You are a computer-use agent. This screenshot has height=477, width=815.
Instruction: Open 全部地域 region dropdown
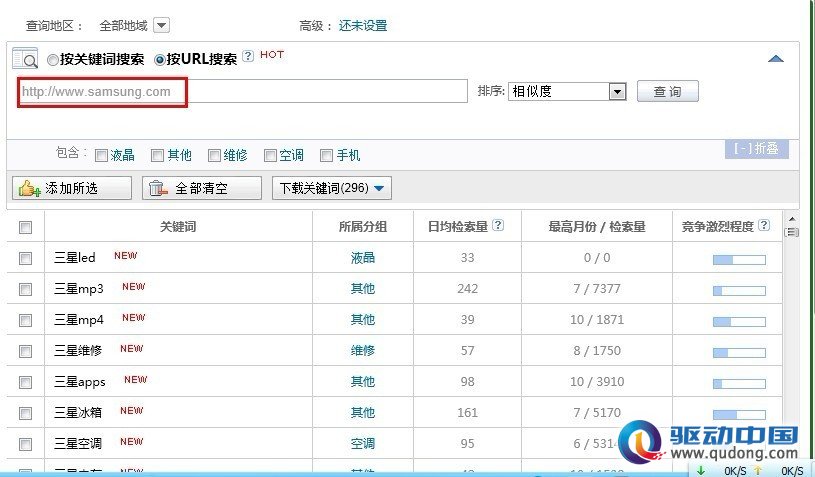(x=162, y=25)
